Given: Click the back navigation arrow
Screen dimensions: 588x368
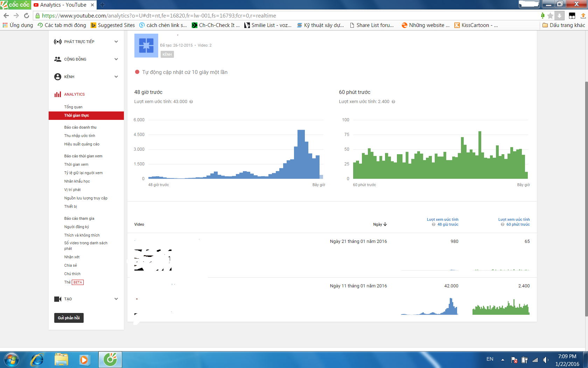Looking at the screenshot, I should click(6, 15).
